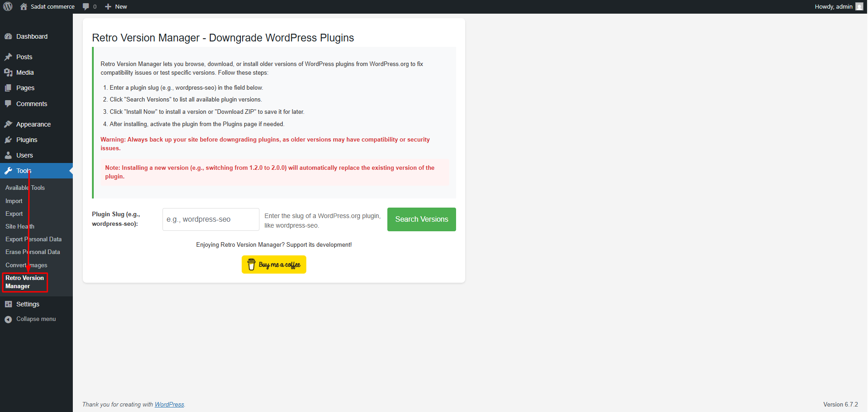Open Retro Version Manager submenu item
The width and height of the screenshot is (868, 412).
pos(25,282)
